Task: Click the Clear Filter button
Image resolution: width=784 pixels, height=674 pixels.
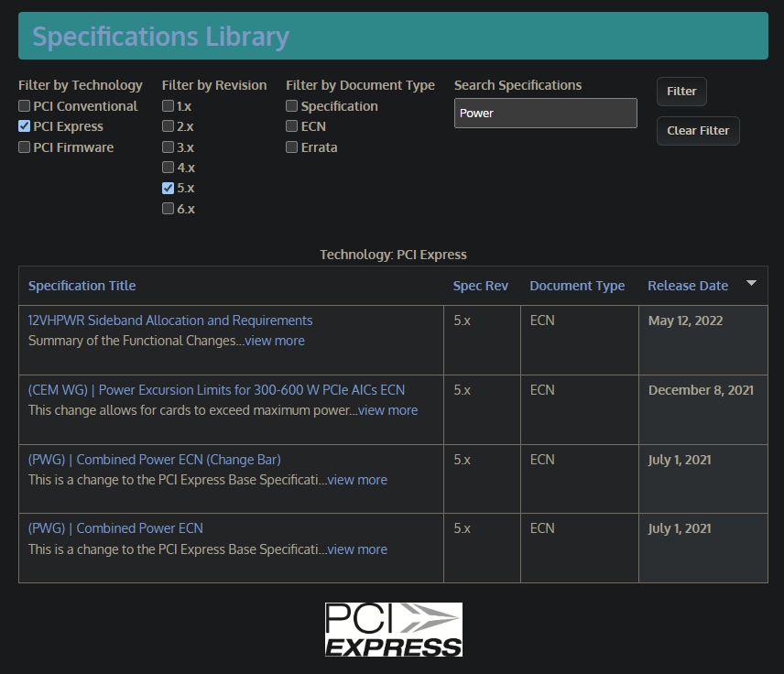Action: 698,131
